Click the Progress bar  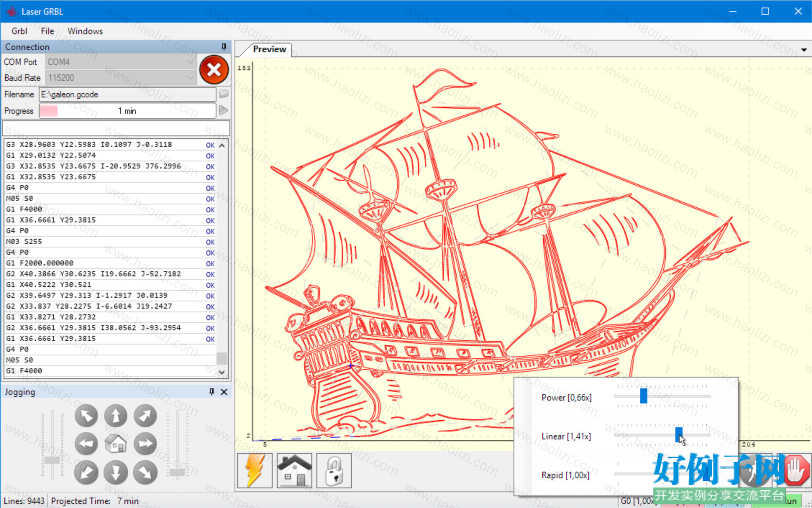(127, 111)
